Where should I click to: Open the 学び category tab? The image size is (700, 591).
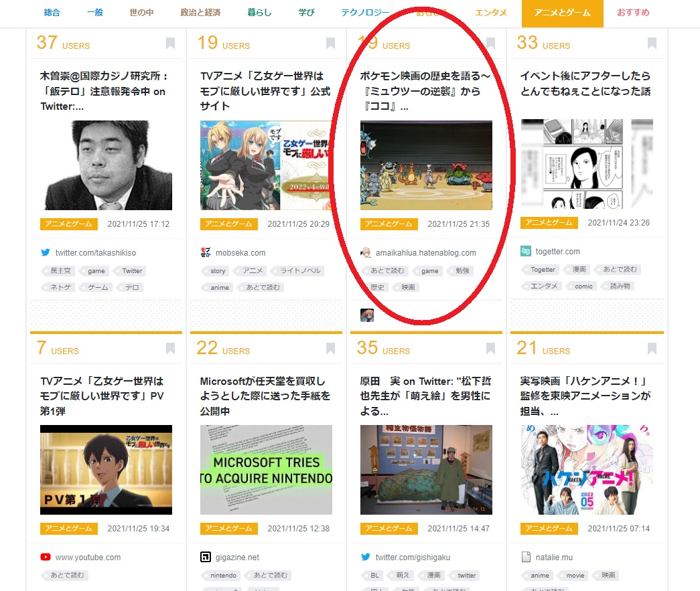tap(306, 13)
